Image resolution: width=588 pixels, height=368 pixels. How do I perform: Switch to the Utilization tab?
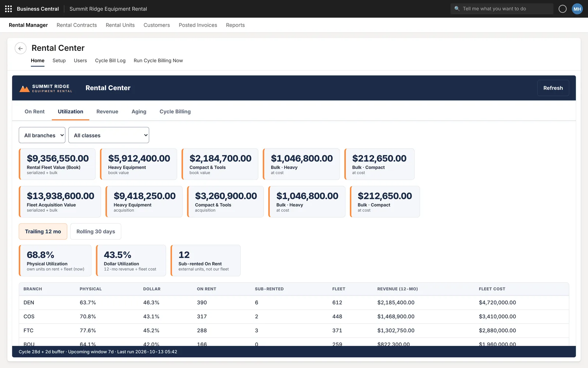71,112
